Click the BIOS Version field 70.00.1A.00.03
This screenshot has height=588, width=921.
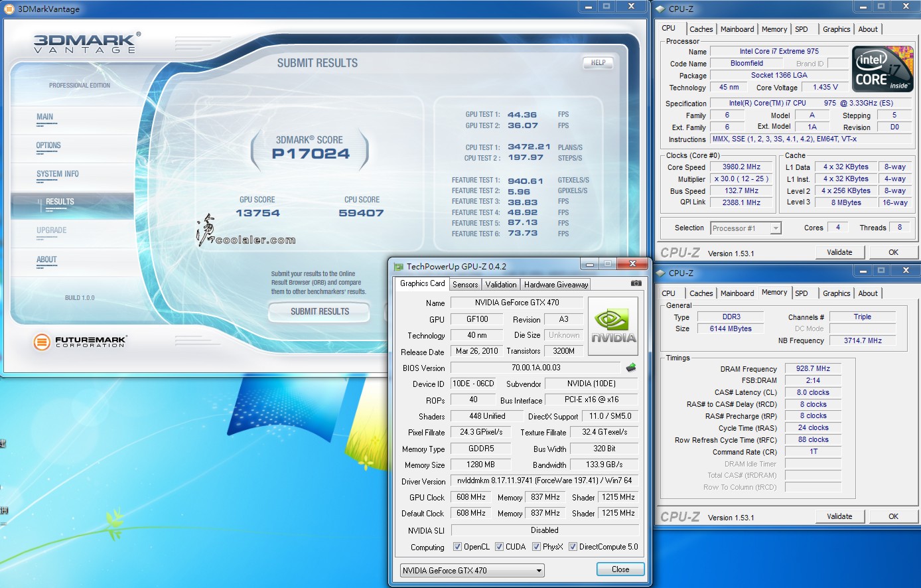tap(535, 367)
